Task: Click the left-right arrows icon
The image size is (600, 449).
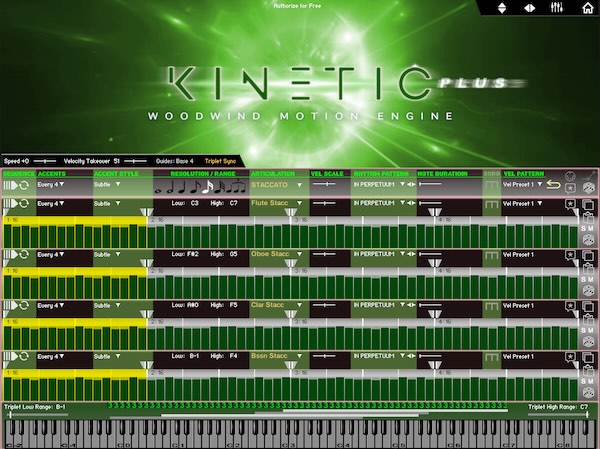Action: click(530, 8)
